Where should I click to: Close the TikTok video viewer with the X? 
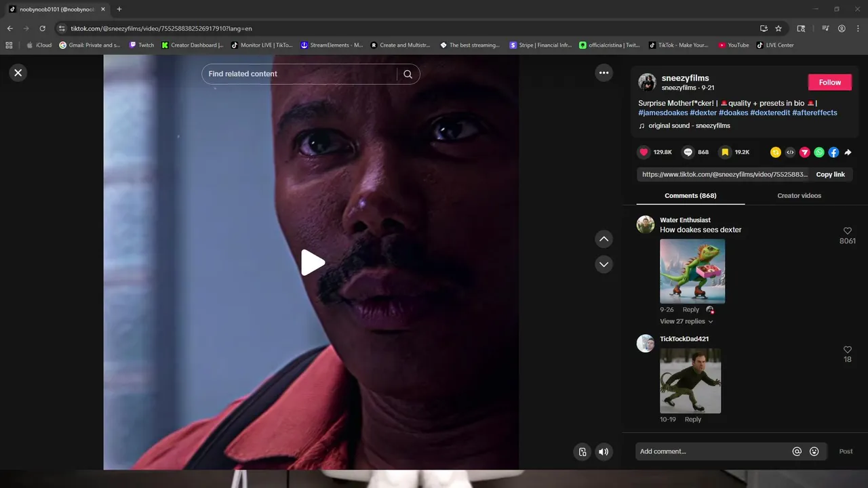pyautogui.click(x=18, y=73)
